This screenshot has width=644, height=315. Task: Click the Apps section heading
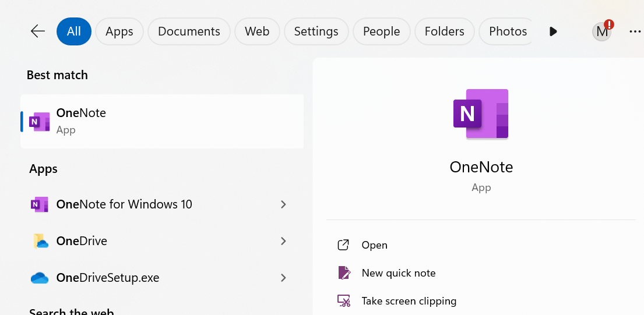[x=43, y=169]
